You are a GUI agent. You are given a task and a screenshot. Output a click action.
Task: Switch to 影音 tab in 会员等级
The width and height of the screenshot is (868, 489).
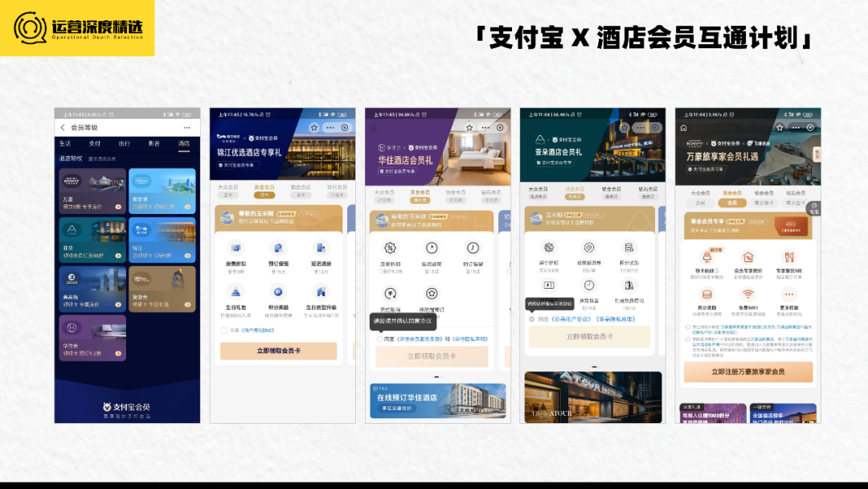click(x=154, y=143)
